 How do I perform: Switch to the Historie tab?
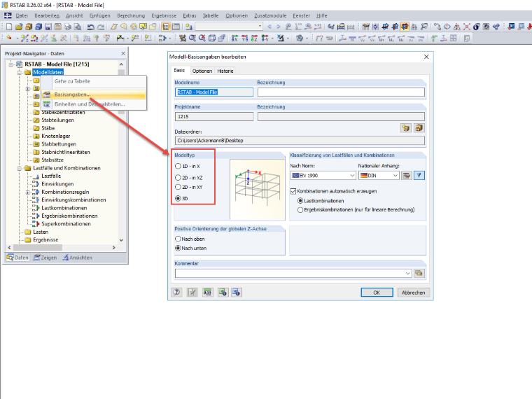point(225,71)
